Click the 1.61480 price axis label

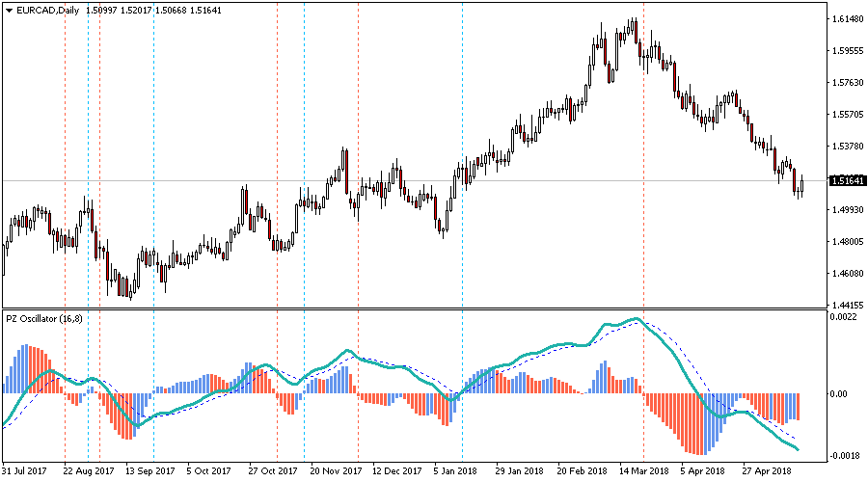pyautogui.click(x=845, y=19)
